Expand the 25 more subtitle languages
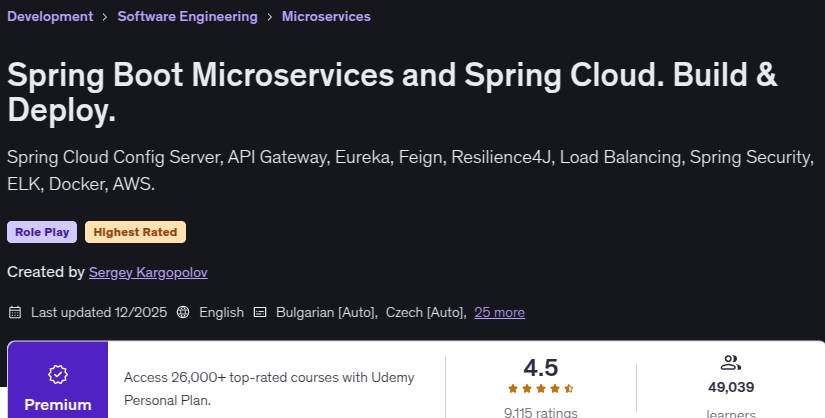 point(499,313)
